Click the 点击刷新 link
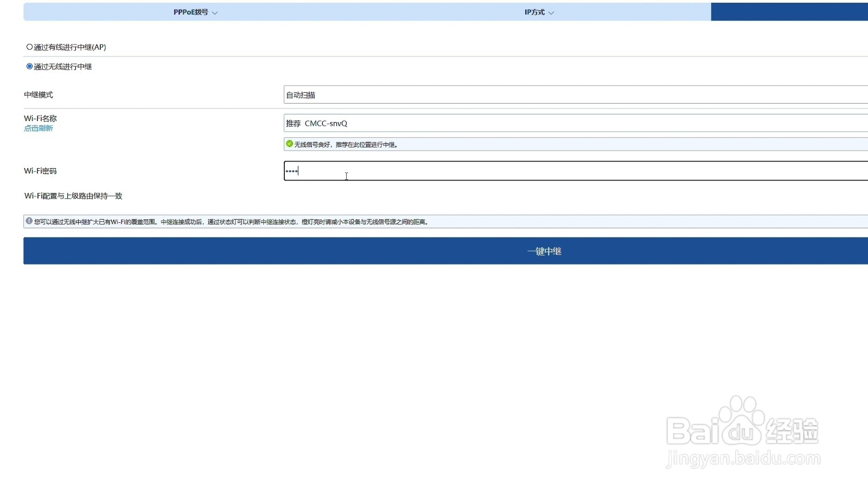 [x=39, y=129]
